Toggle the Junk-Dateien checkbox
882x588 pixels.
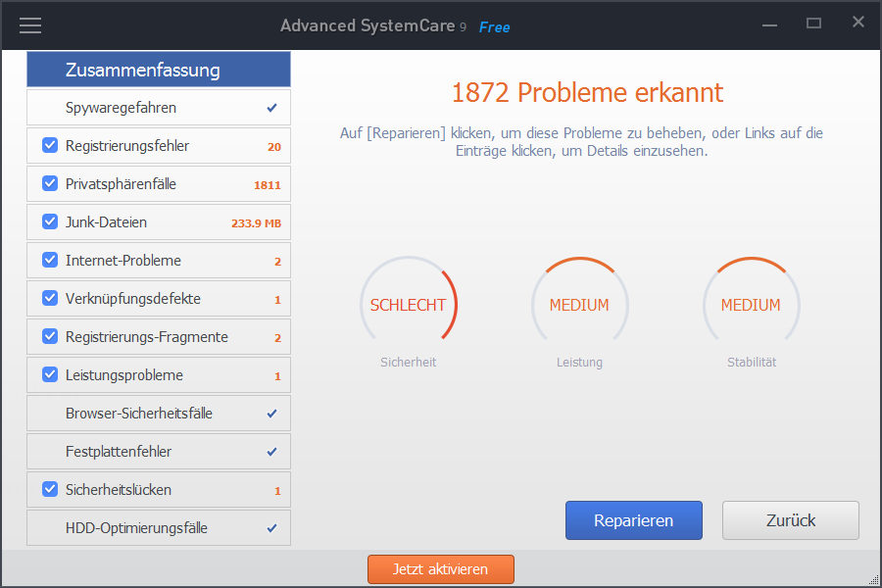click(50, 221)
